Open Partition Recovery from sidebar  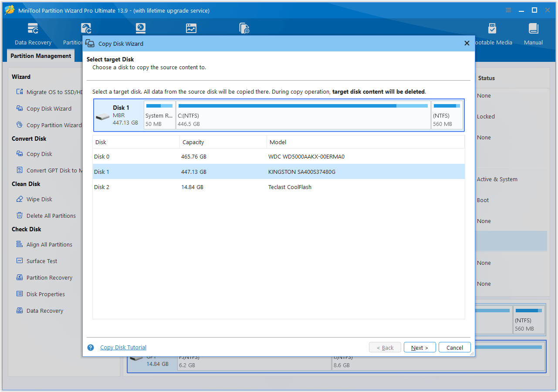click(44, 277)
